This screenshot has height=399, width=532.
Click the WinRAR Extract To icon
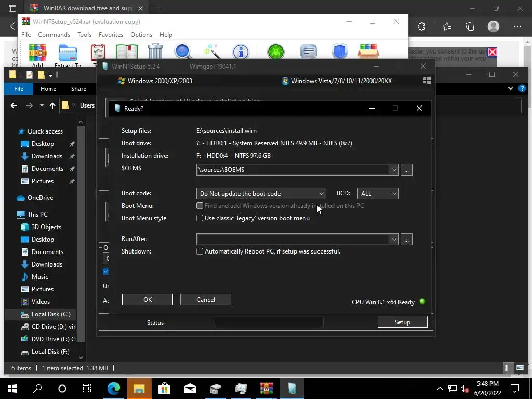pos(68,52)
